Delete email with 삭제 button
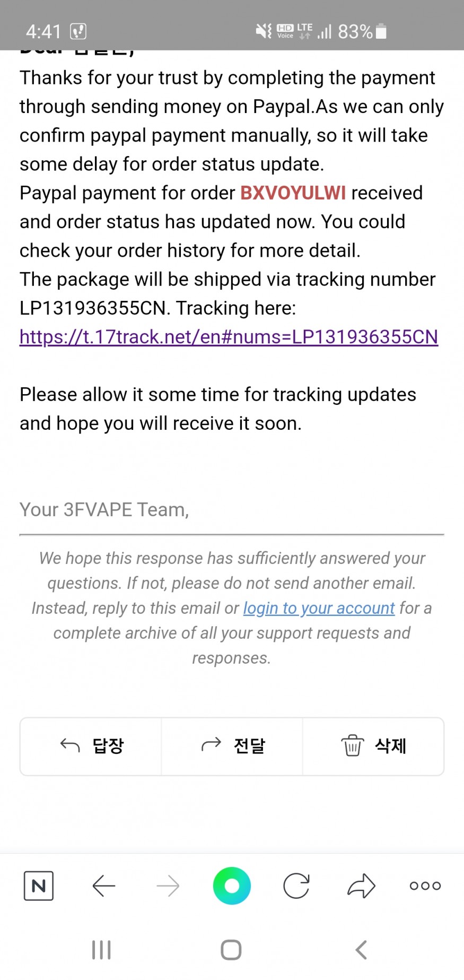 [x=373, y=747]
